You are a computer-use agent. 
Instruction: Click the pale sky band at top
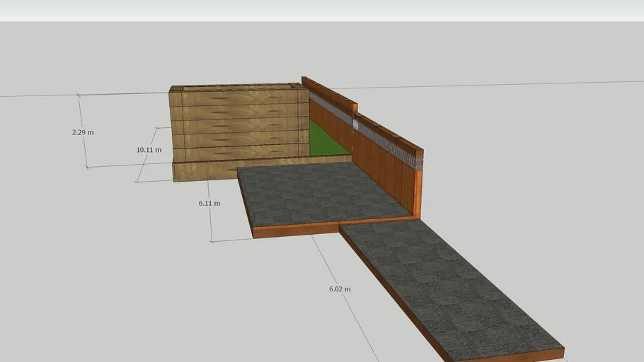[x=322, y=10]
